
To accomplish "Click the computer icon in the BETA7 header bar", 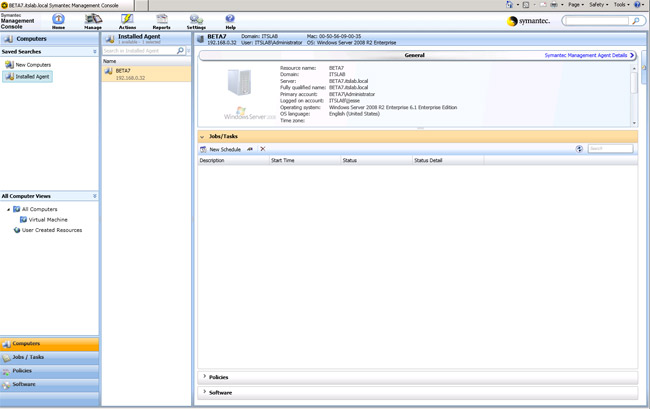I will [x=201, y=39].
